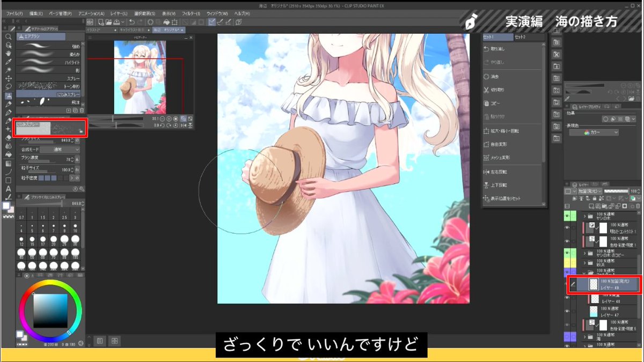Toggle visibility of 海 folder

tap(567, 337)
